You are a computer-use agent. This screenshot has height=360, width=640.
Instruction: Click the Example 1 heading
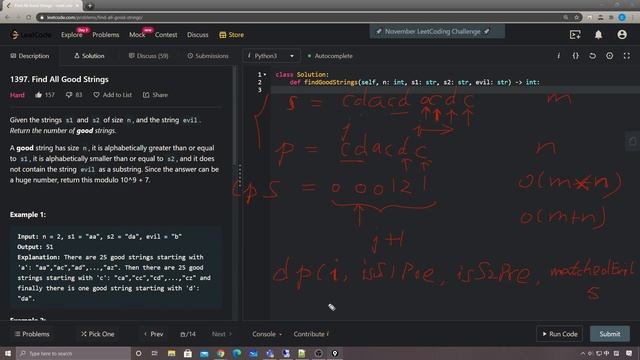coord(28,214)
